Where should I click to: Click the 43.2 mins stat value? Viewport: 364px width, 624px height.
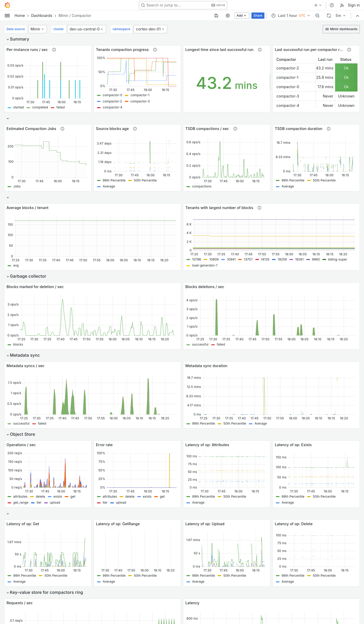click(x=227, y=84)
